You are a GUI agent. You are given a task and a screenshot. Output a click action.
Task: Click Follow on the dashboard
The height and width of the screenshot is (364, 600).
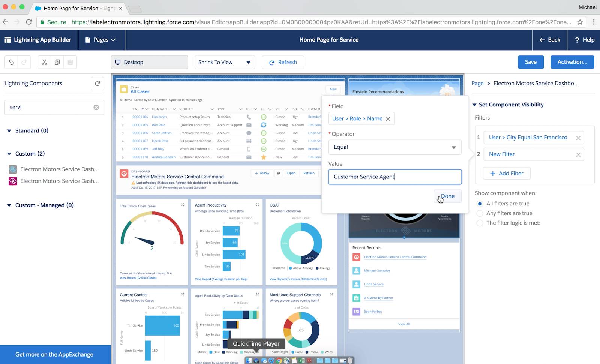coord(262,173)
